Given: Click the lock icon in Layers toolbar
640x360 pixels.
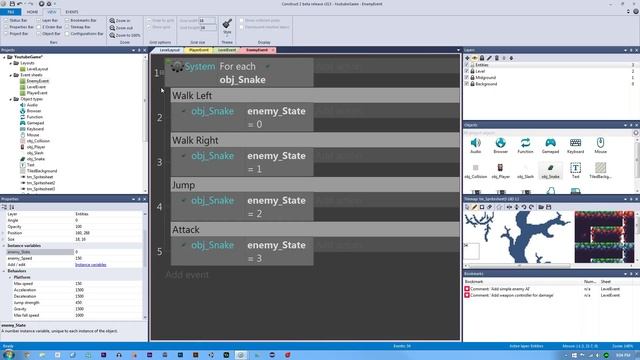Looking at the screenshot, I should (x=482, y=58).
